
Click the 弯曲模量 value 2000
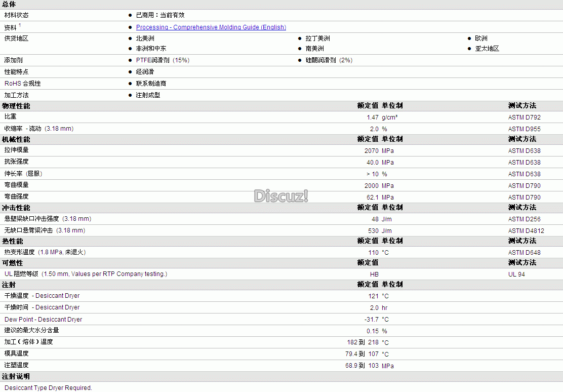371,186
